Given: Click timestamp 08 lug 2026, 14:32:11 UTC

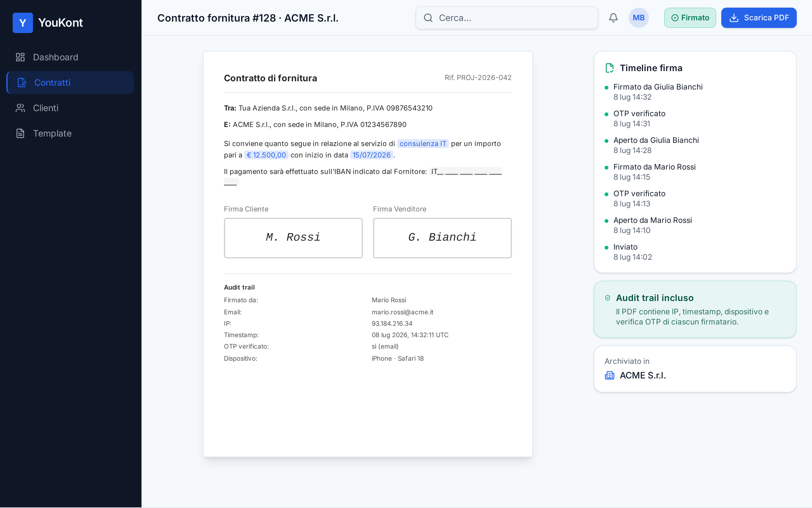Looking at the screenshot, I should (x=410, y=335).
